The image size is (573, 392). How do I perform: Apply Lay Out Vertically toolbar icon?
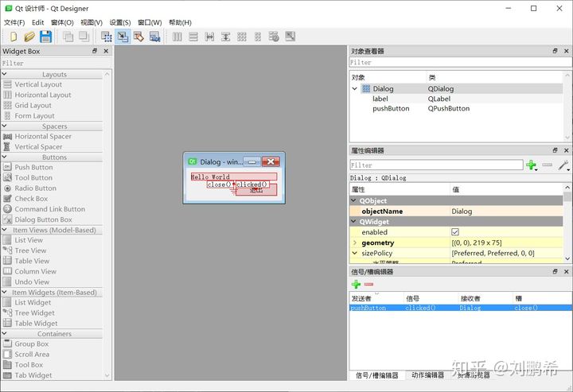point(193,37)
